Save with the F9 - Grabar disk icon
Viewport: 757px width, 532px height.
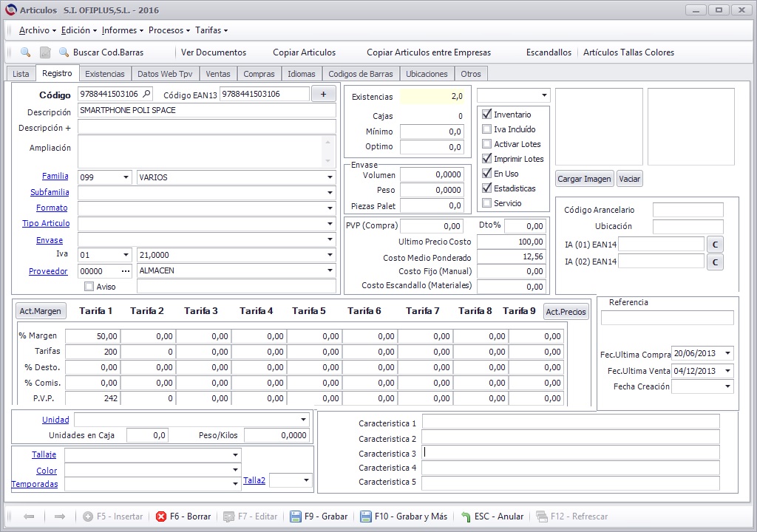click(296, 516)
